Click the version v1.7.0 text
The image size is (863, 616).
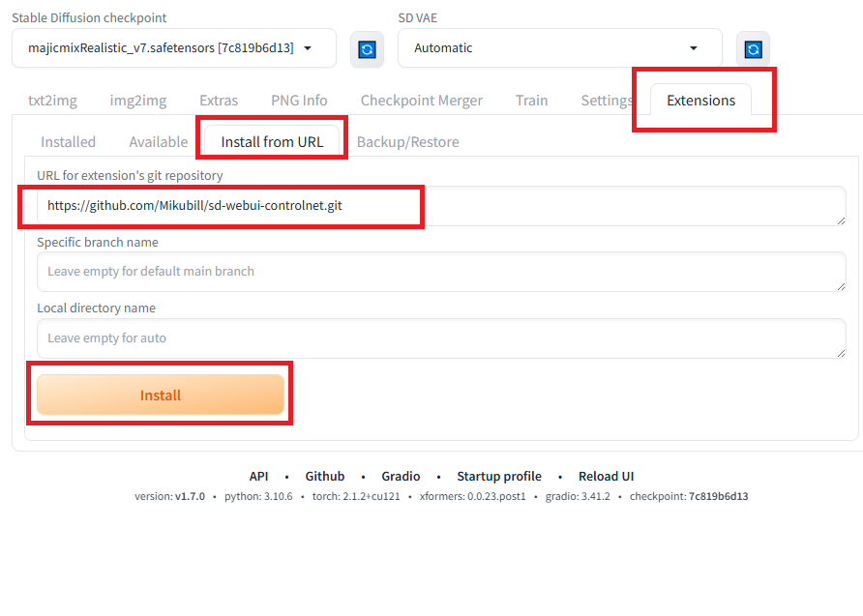169,497
